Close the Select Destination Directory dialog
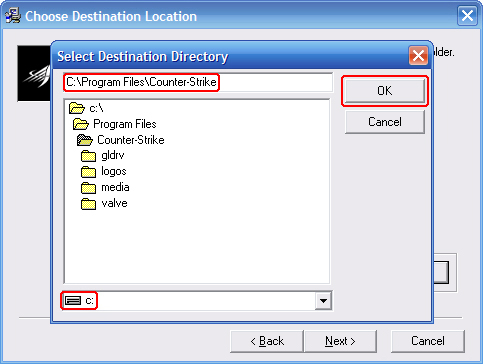Image resolution: width=483 pixels, height=364 pixels. point(418,56)
